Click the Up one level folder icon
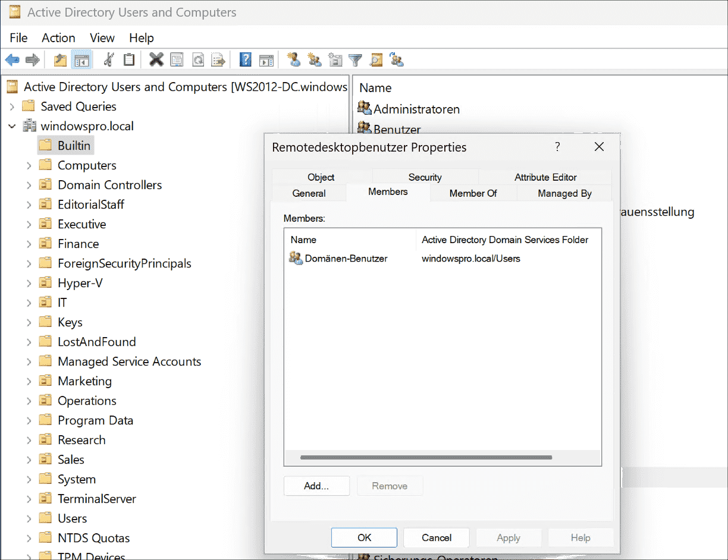The width and height of the screenshot is (728, 560). point(60,59)
